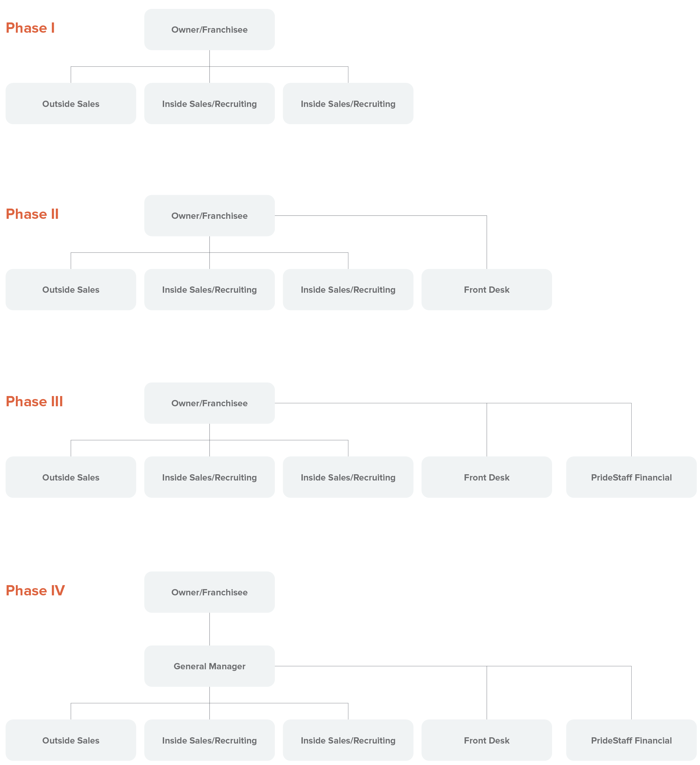The height and width of the screenshot is (765, 700).
Task: Select Outside Sales under Phase III
Action: pyautogui.click(x=71, y=477)
